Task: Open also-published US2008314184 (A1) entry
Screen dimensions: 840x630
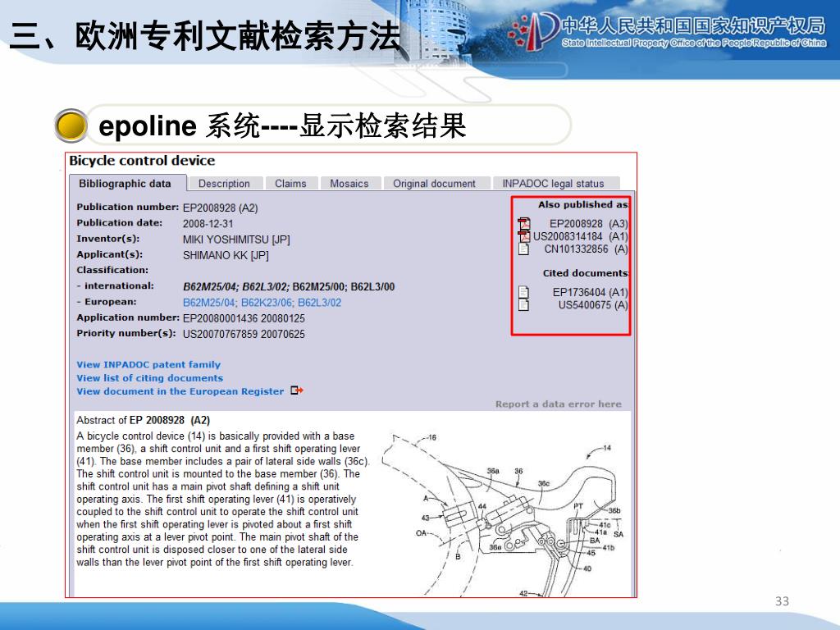Action: [x=580, y=236]
